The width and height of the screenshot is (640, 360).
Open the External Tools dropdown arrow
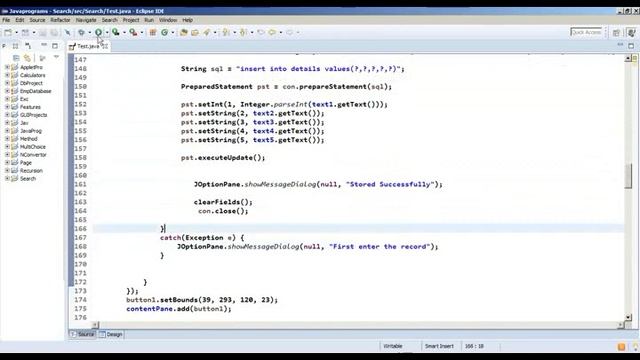click(x=142, y=32)
